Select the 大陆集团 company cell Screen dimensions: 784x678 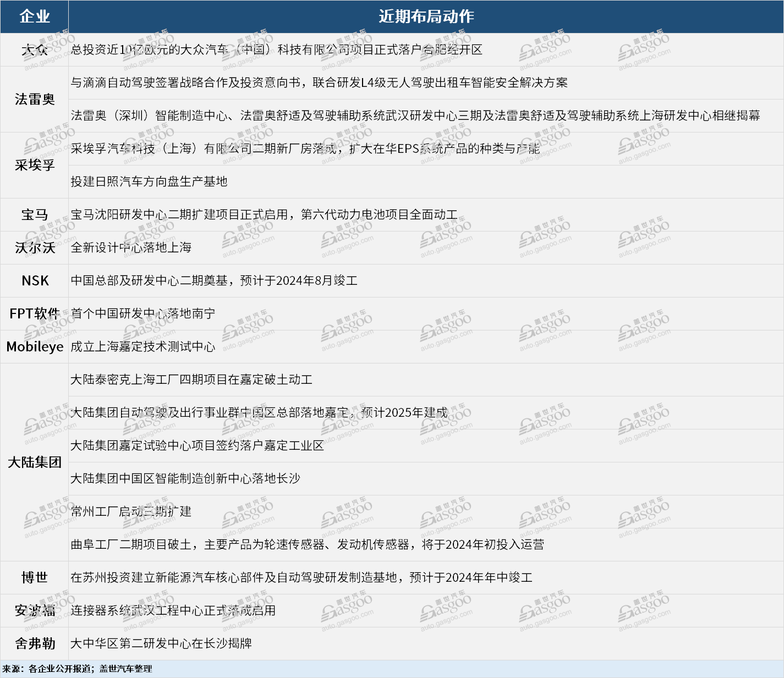tap(34, 462)
